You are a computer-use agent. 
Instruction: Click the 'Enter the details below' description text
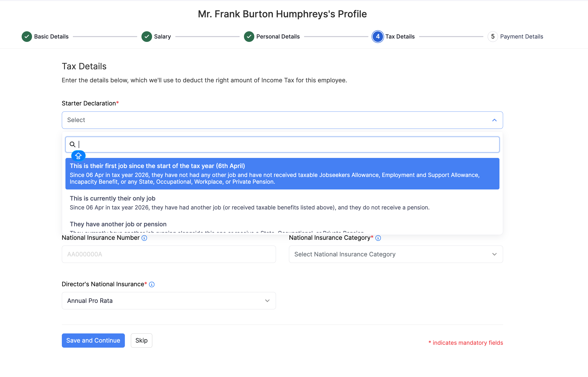(204, 80)
